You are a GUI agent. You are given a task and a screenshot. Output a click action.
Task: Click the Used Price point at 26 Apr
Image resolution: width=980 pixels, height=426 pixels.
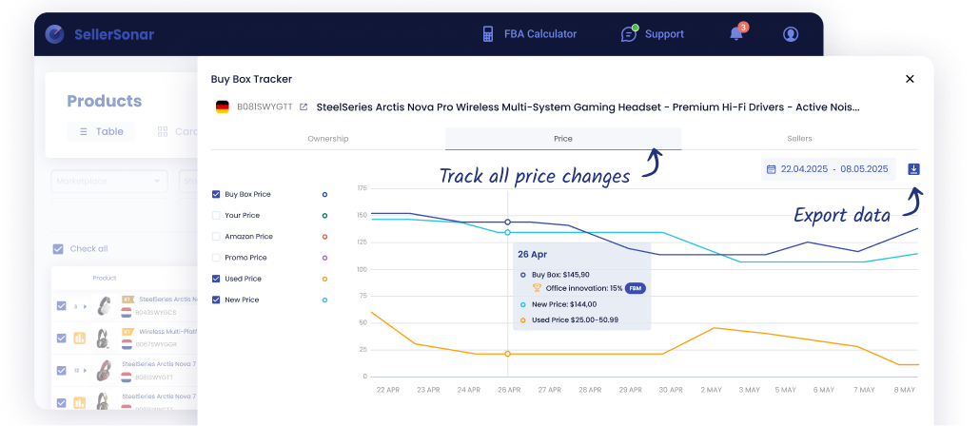point(507,354)
